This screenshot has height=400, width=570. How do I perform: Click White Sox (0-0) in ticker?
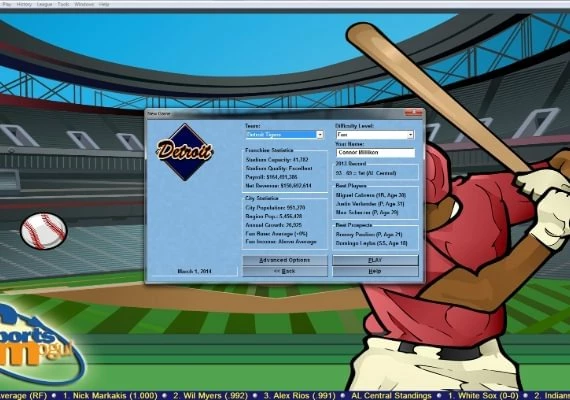tap(483, 396)
